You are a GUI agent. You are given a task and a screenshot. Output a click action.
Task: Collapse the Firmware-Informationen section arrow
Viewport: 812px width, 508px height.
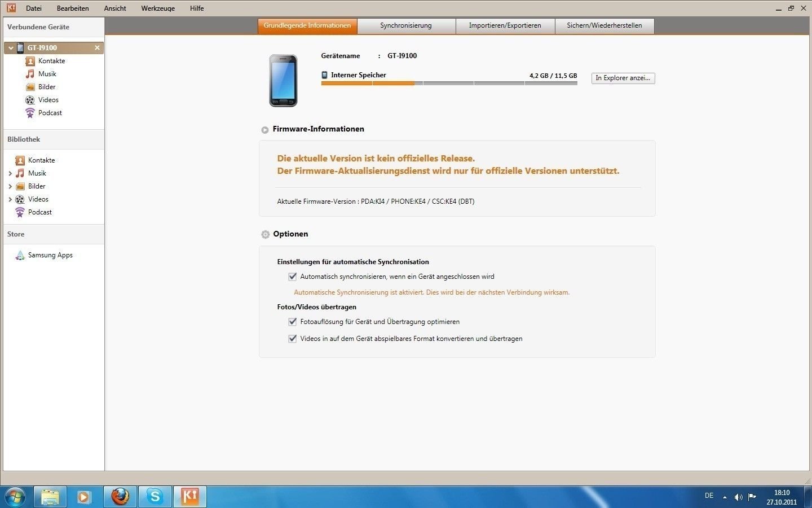(265, 130)
